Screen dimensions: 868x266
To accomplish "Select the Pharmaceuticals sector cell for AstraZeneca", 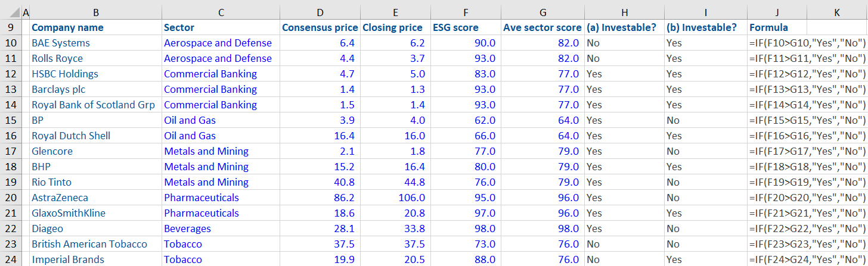I will pyautogui.click(x=201, y=198).
